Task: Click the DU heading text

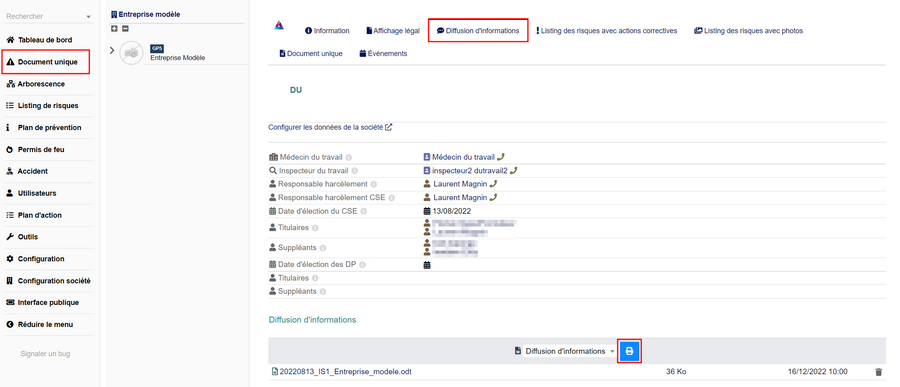Action: coord(296,90)
